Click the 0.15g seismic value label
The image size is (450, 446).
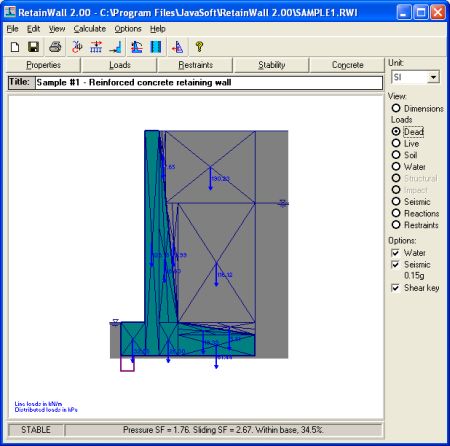click(x=414, y=276)
